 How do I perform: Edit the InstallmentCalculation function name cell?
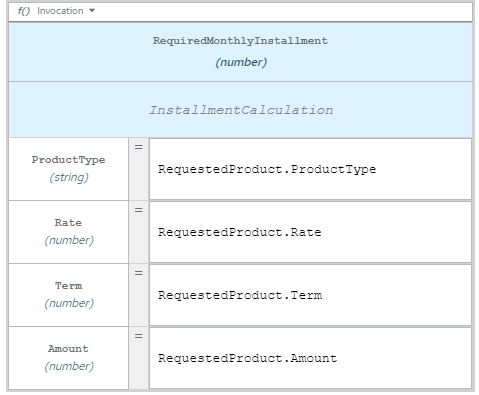[240, 110]
